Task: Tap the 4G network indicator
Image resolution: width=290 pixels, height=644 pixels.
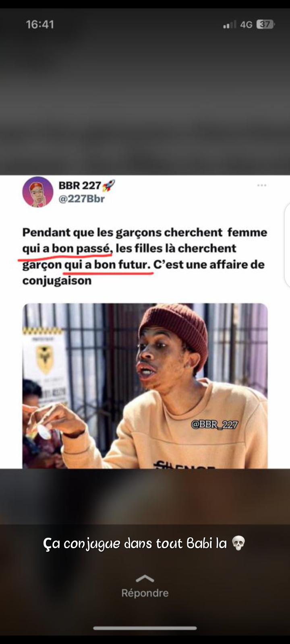Action: (x=246, y=25)
